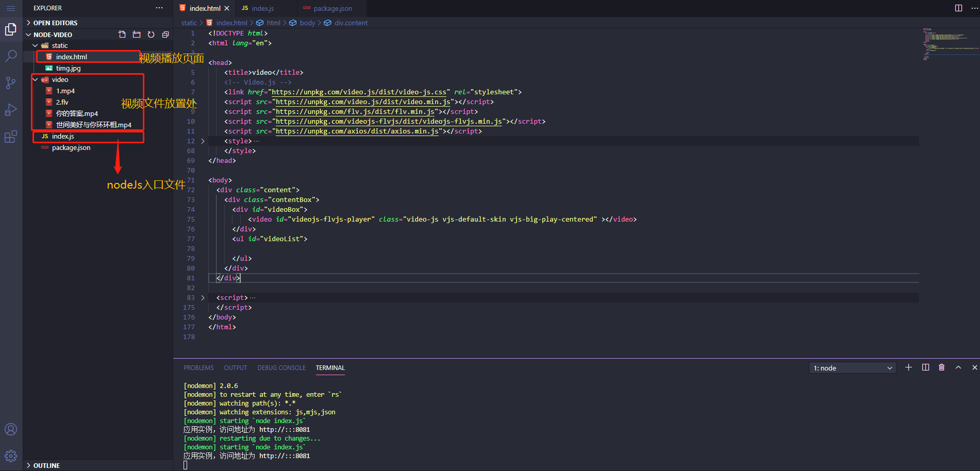Create a new terminal with plus icon
980x471 pixels.
coord(909,367)
